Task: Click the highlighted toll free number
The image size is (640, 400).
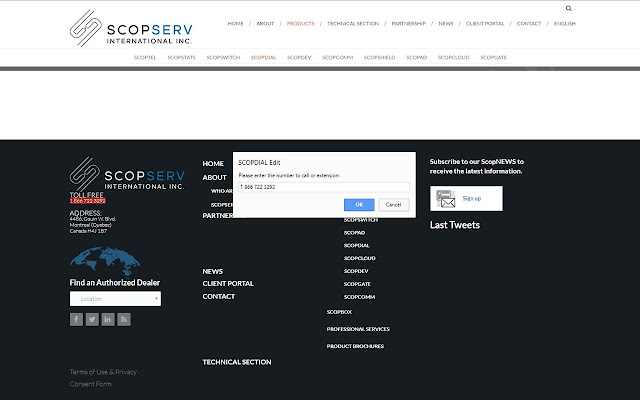Action: tap(87, 201)
